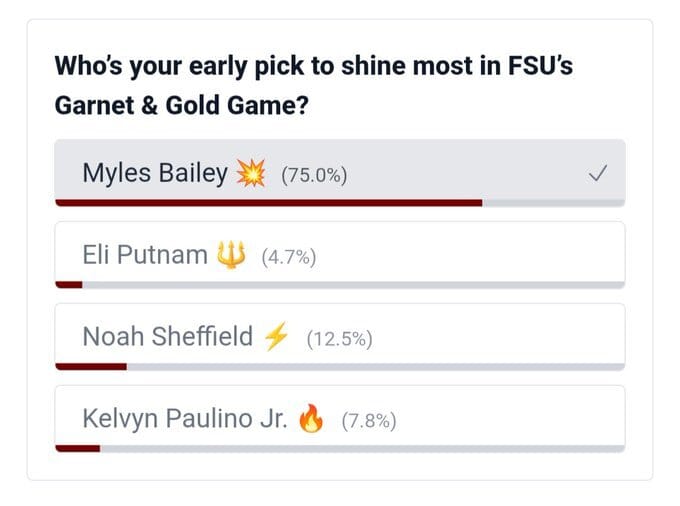Choose Noah Sheffield as your pick
The image size is (680, 506).
tap(340, 337)
